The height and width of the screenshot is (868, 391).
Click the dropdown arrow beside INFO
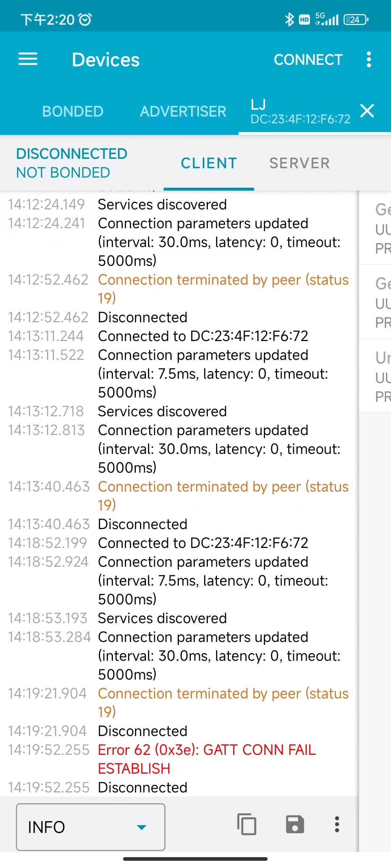click(142, 827)
